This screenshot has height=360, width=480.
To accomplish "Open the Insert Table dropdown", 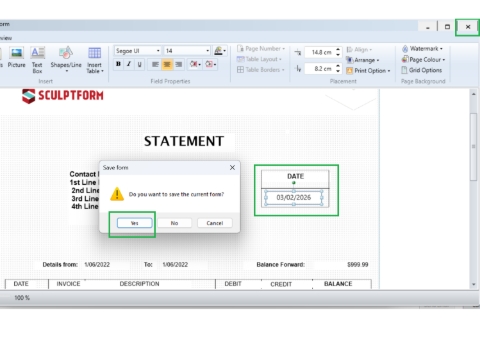I will click(95, 60).
